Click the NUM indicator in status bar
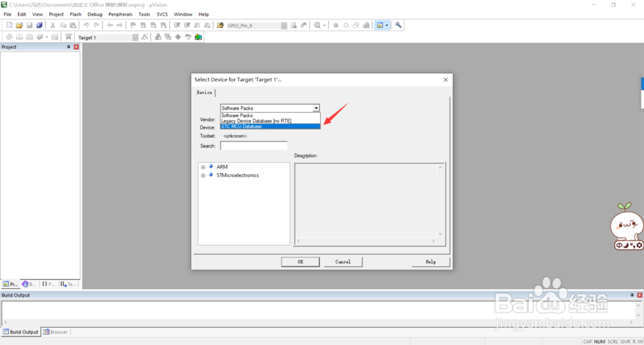 click(x=600, y=342)
